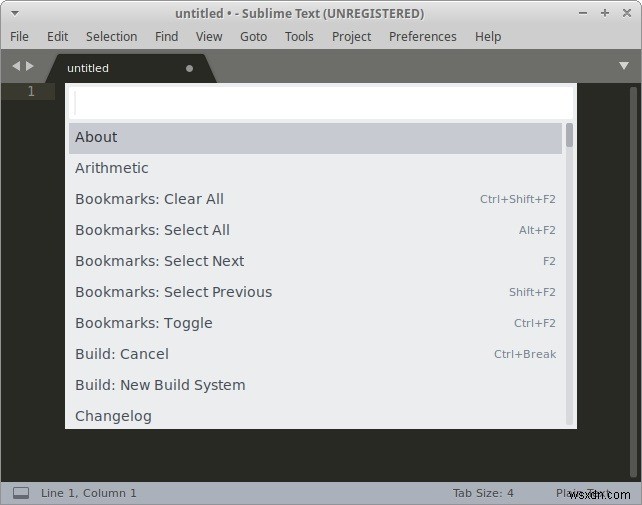642x505 pixels.
Task: Open the Help menu
Action: (488, 36)
